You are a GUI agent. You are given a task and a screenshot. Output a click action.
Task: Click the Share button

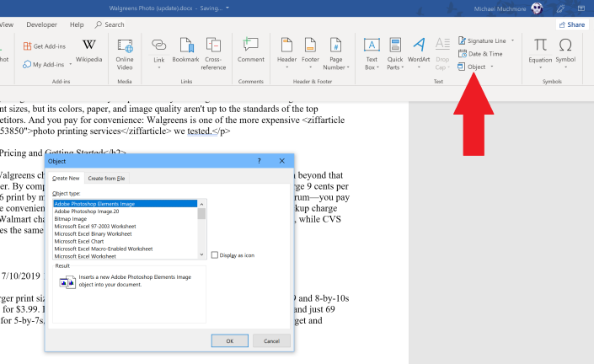(572, 24)
